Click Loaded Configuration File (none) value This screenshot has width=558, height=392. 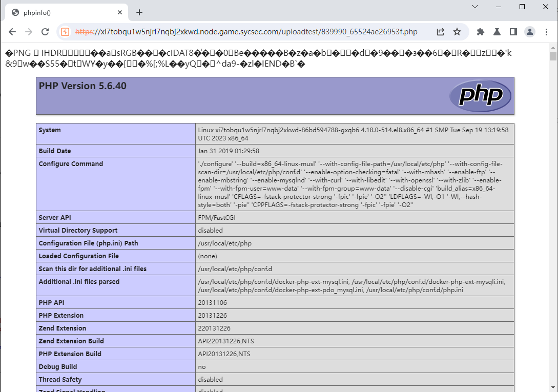(208, 256)
